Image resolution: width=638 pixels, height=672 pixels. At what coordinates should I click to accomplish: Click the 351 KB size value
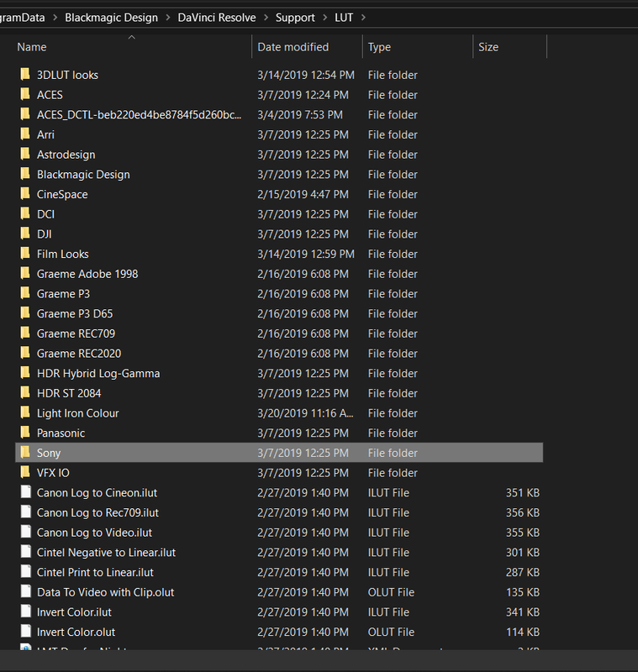click(x=523, y=492)
